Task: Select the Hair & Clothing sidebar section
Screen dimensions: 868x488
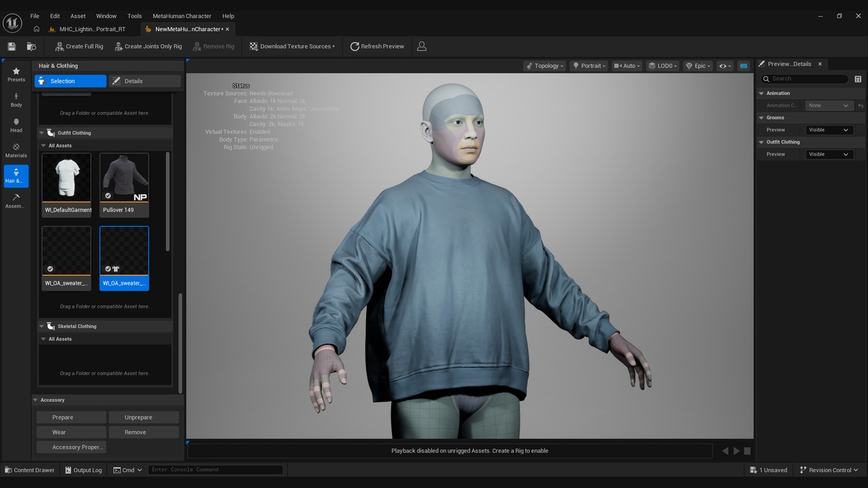Action: coord(16,176)
